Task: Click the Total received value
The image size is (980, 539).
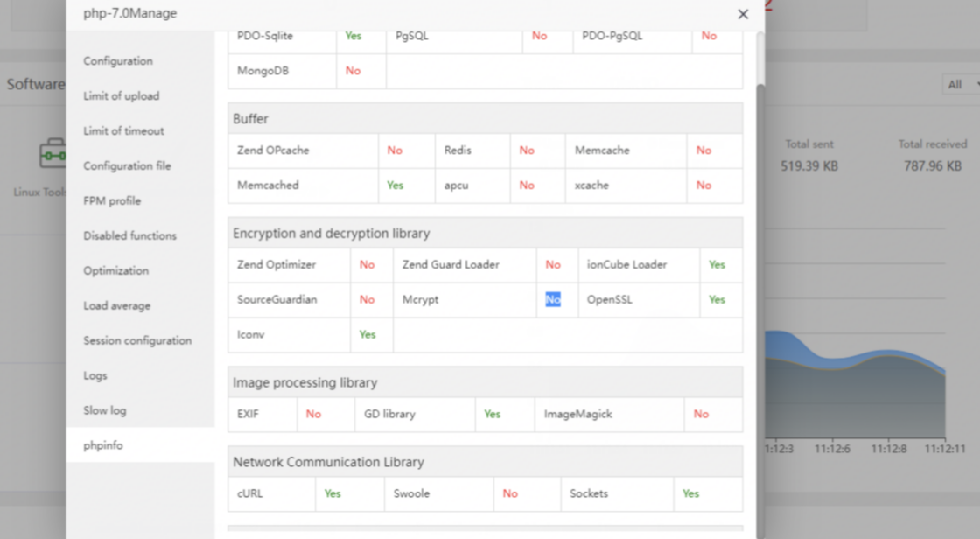Action: click(932, 166)
